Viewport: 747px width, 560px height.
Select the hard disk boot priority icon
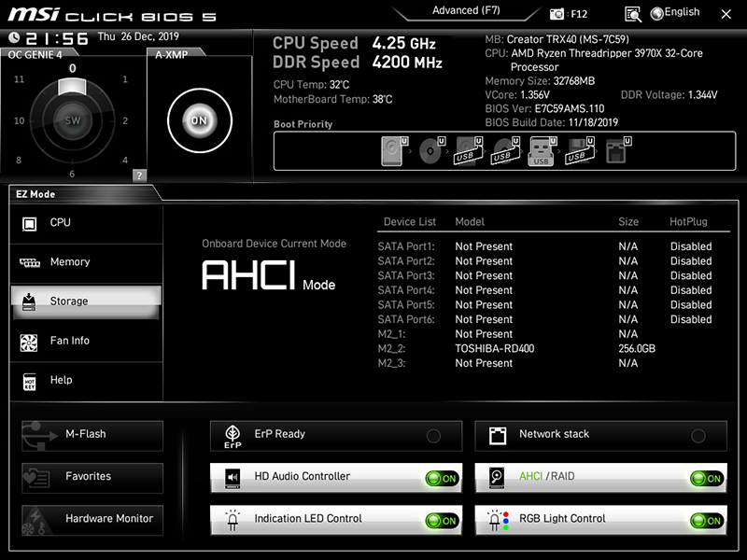tap(394, 151)
